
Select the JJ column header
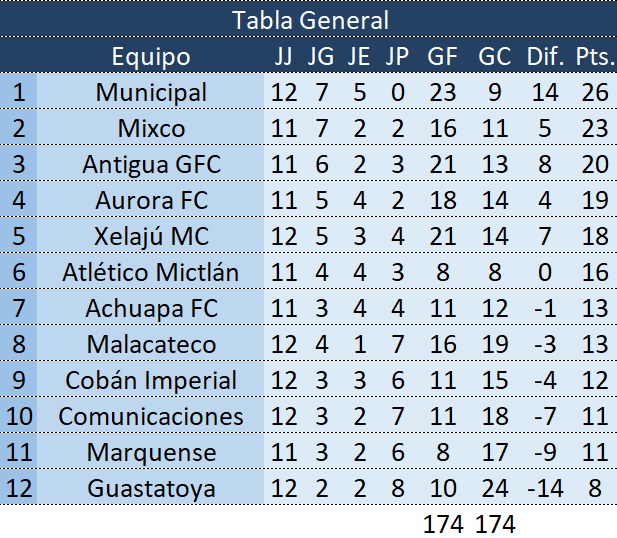284,56
